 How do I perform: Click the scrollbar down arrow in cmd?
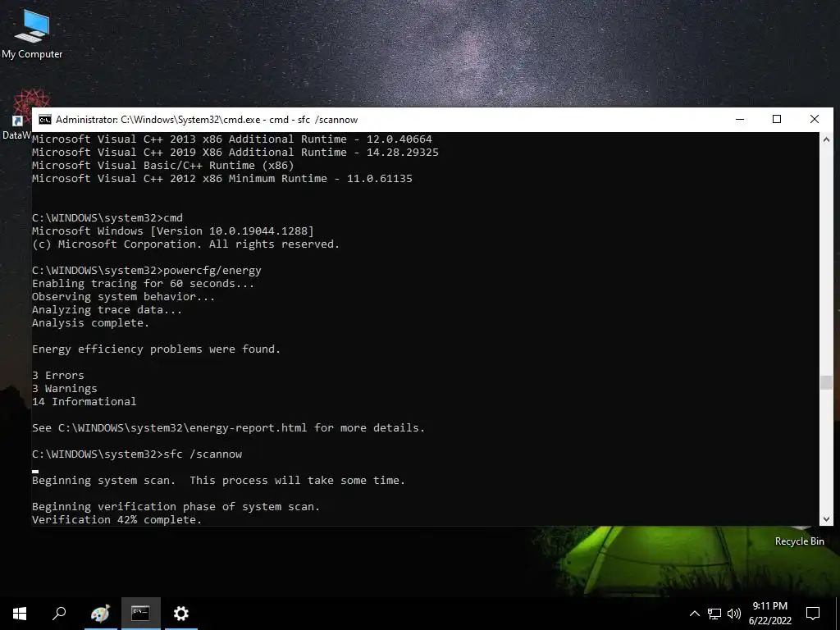click(x=826, y=518)
